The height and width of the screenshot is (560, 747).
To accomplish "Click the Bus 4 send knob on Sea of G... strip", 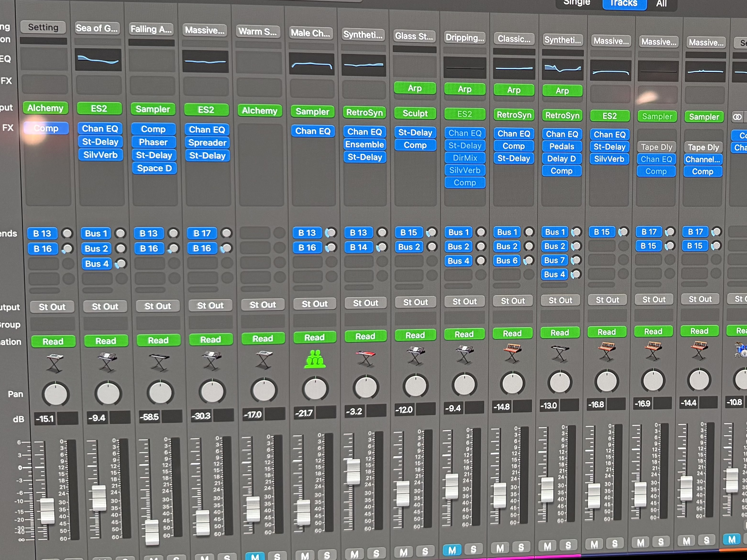I will (121, 263).
